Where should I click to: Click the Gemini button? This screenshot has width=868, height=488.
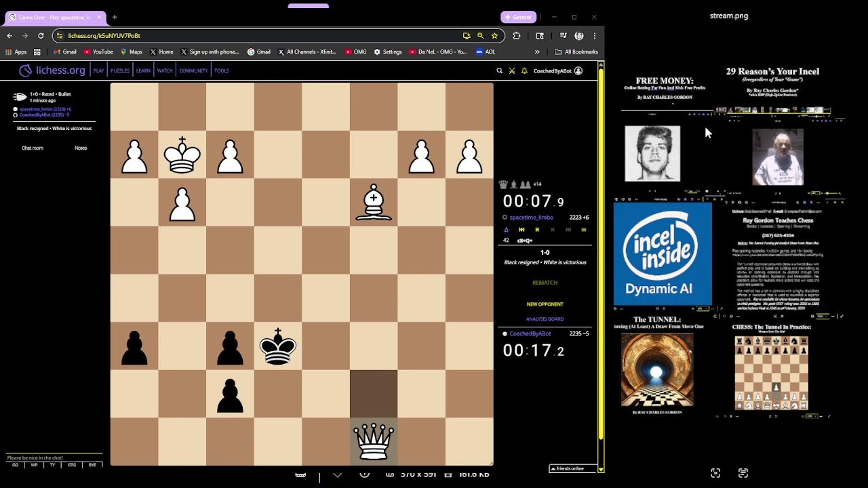(519, 17)
